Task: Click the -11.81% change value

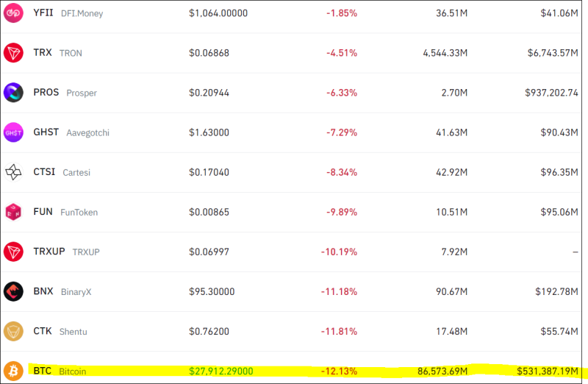Action: (339, 332)
